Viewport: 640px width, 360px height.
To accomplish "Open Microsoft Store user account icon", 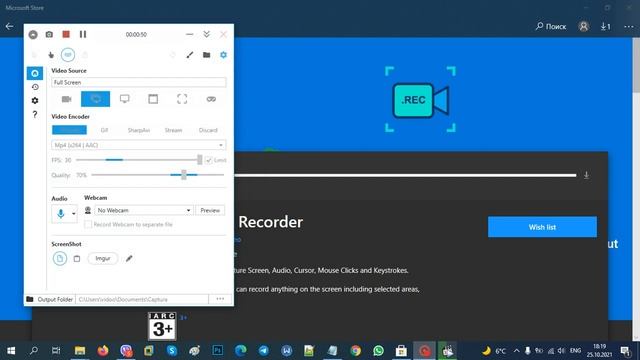I will coord(584,27).
